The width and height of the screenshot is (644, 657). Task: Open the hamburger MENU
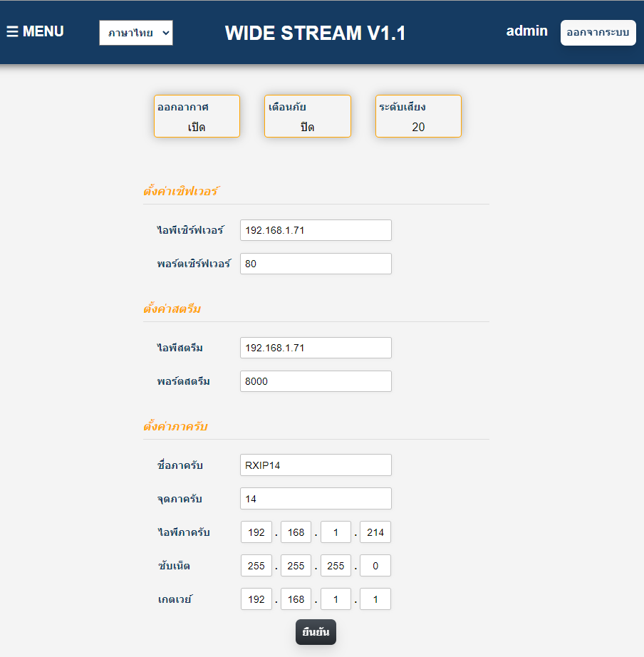coord(35,31)
